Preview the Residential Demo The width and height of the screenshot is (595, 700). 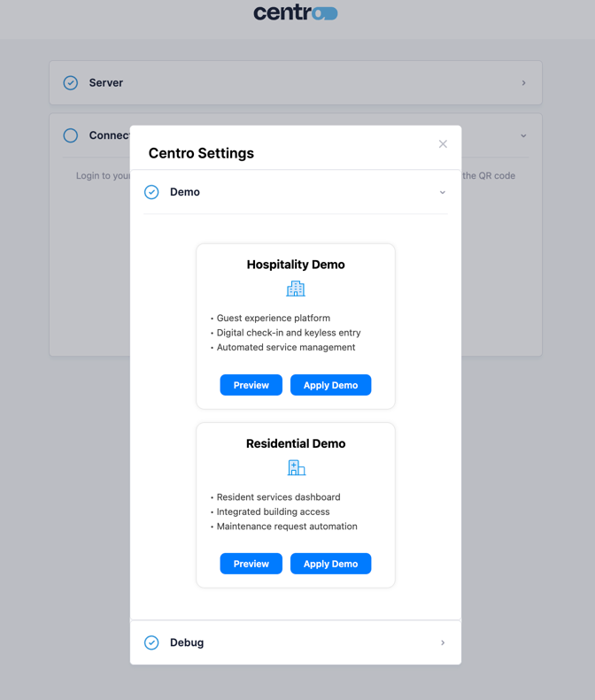251,564
